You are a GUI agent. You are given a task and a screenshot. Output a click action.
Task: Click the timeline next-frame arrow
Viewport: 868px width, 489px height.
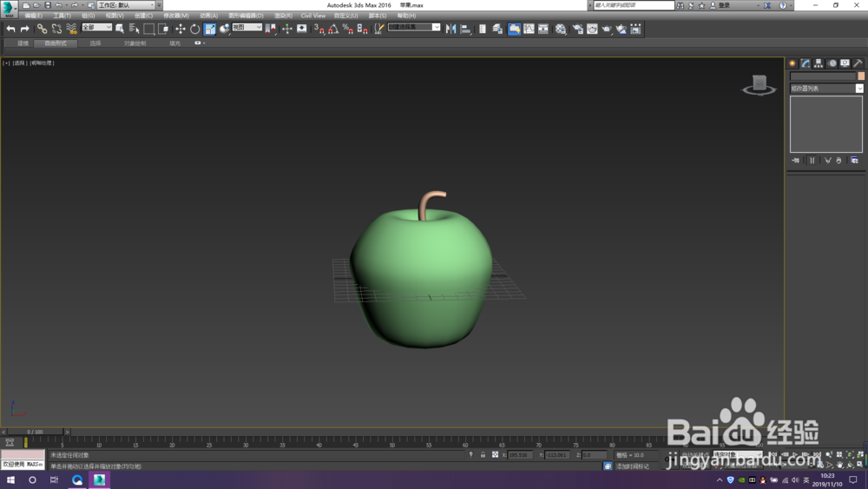click(x=67, y=432)
